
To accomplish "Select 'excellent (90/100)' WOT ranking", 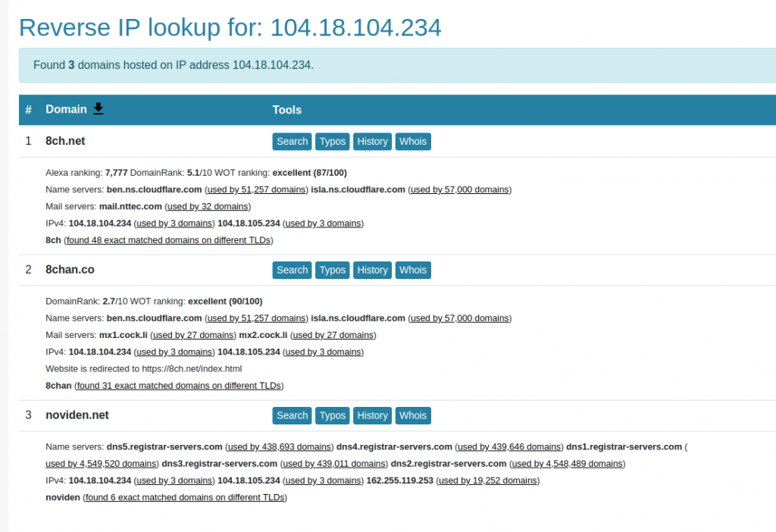I will [x=225, y=302].
